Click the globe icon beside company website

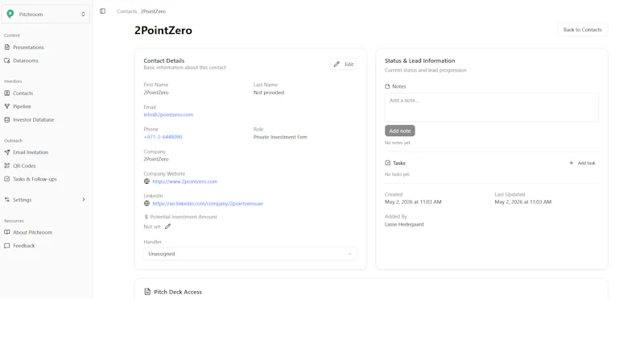tap(147, 181)
